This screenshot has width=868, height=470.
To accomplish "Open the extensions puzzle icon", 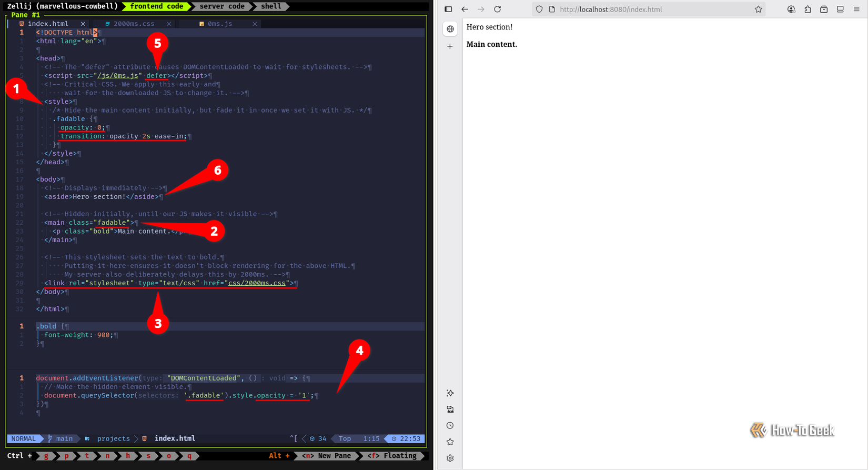I will coord(808,9).
